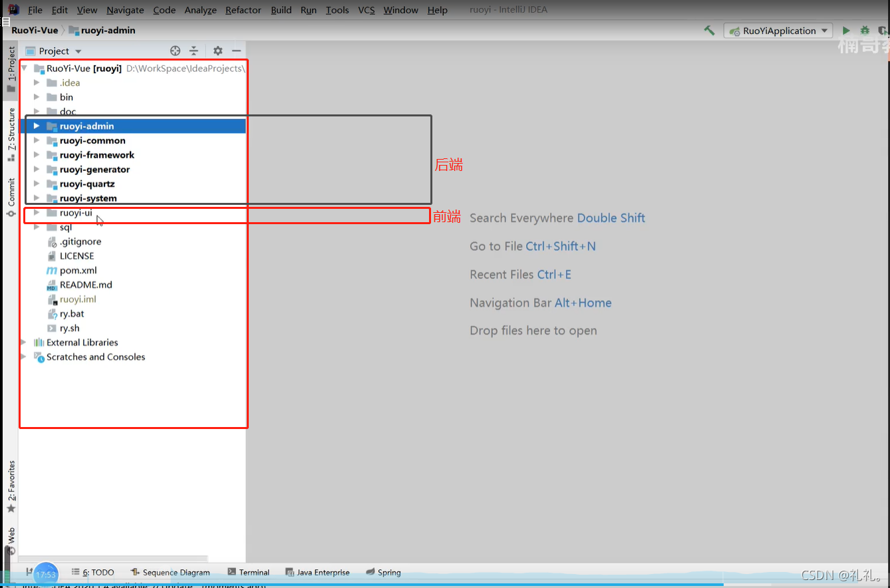The image size is (890, 588).
Task: Click the README.md markdown file icon
Action: [x=52, y=285]
